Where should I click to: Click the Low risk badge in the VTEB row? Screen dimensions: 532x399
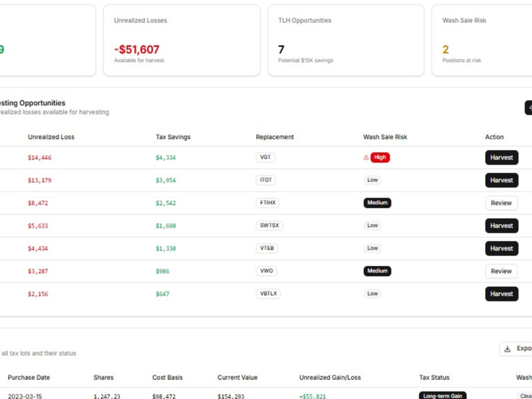(372, 248)
